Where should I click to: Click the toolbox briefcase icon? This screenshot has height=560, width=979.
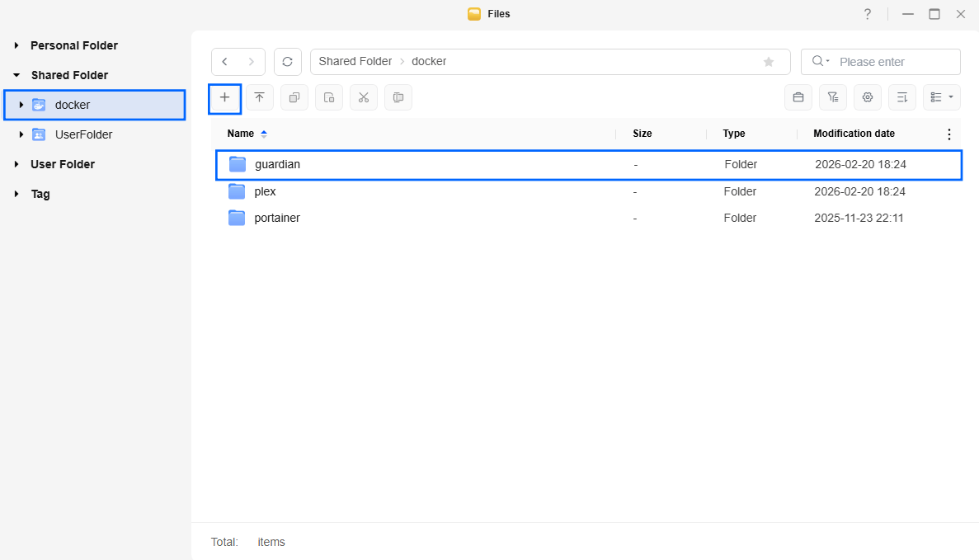coord(798,97)
